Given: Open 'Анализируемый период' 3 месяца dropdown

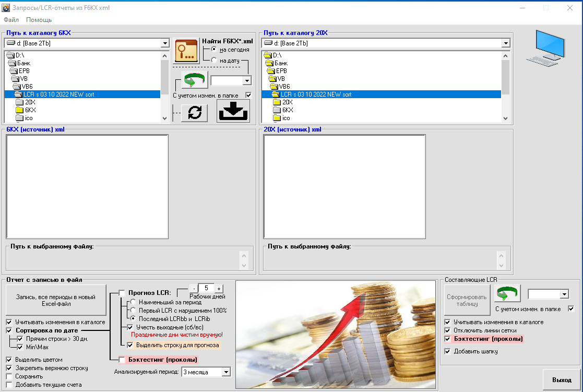Looking at the screenshot, I should click(x=226, y=372).
